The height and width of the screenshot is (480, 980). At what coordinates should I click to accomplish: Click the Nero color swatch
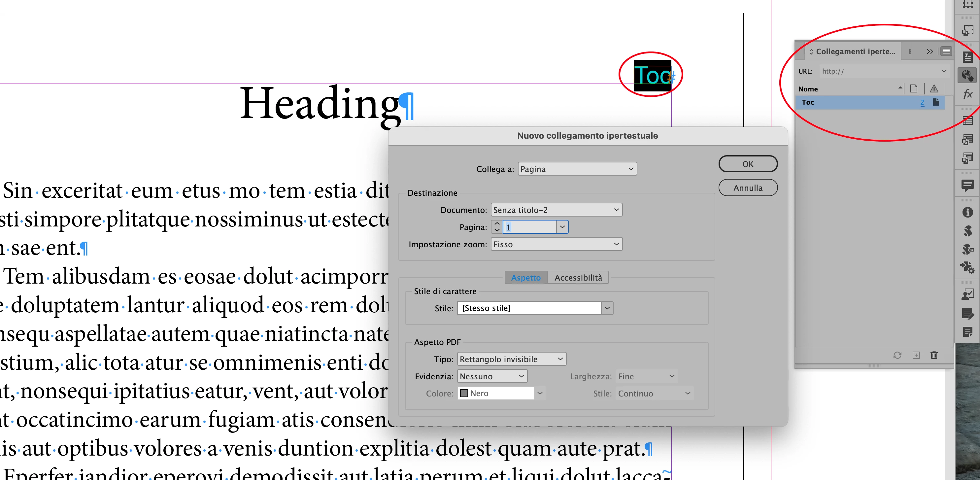pyautogui.click(x=464, y=393)
